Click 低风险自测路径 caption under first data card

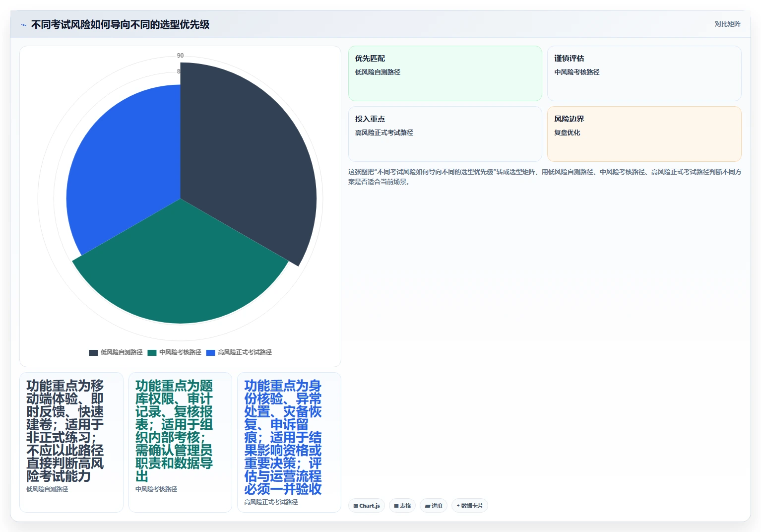(47, 489)
